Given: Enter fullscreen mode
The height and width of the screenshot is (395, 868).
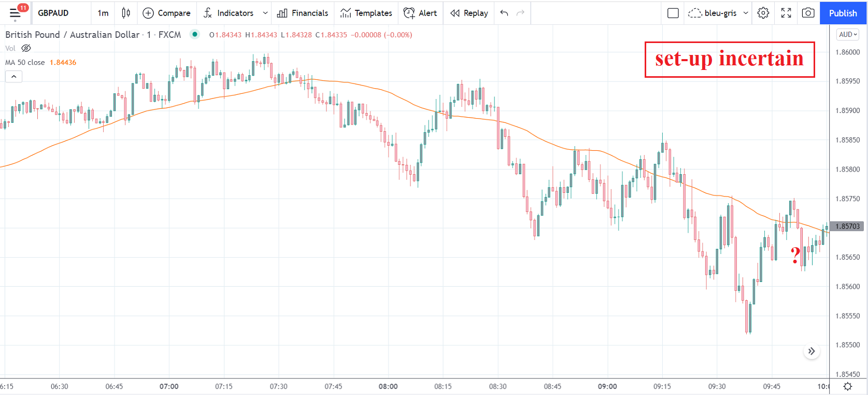Looking at the screenshot, I should (786, 13).
